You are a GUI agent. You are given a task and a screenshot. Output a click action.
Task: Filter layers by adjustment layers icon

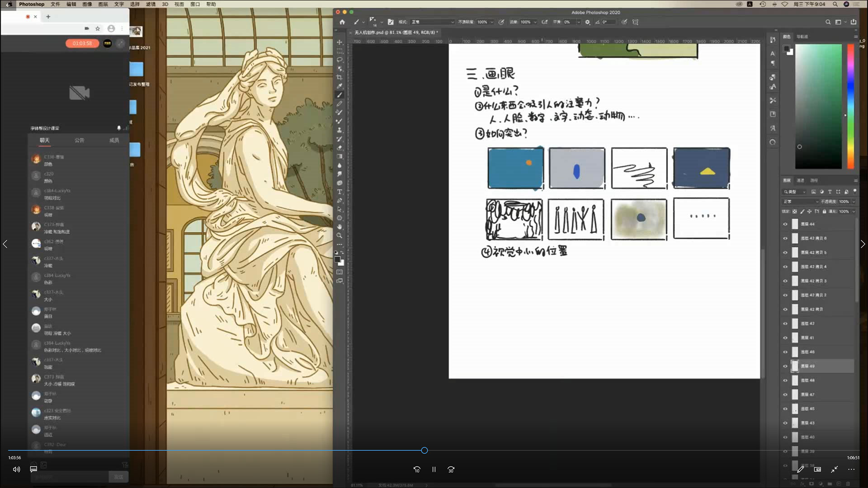[x=821, y=192]
